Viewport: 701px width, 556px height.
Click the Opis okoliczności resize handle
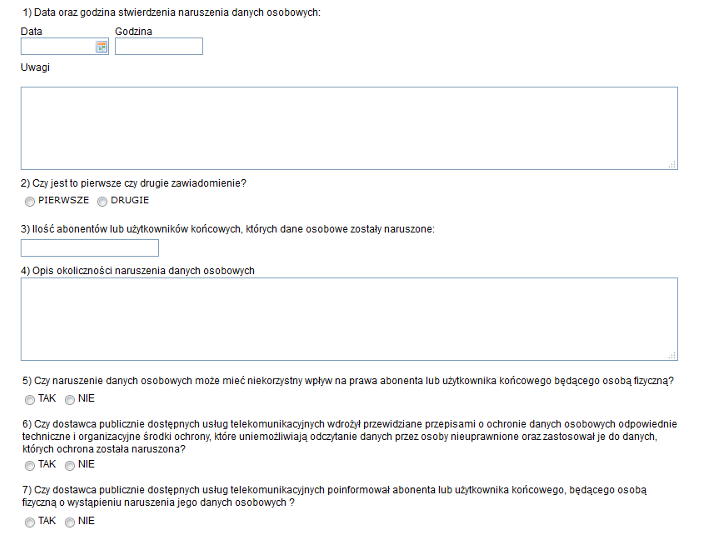(x=672, y=355)
